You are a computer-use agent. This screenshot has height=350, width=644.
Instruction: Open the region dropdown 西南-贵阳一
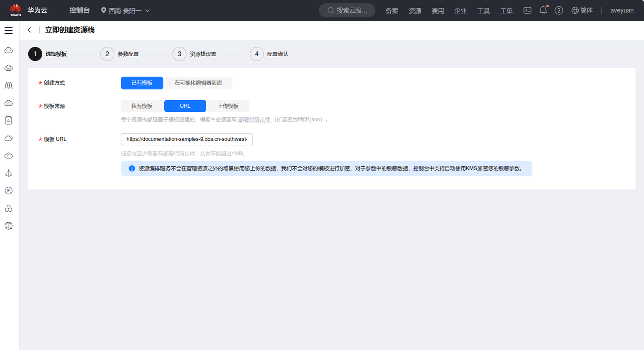(126, 10)
